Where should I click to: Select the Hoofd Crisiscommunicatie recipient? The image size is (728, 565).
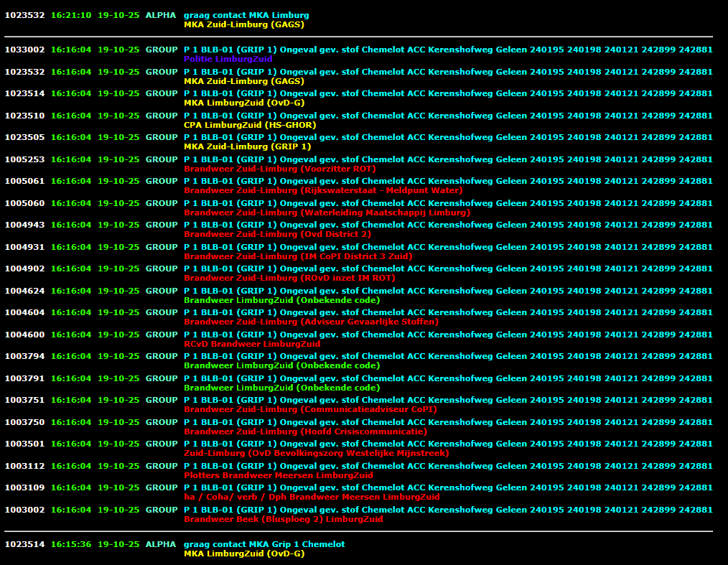pos(305,431)
